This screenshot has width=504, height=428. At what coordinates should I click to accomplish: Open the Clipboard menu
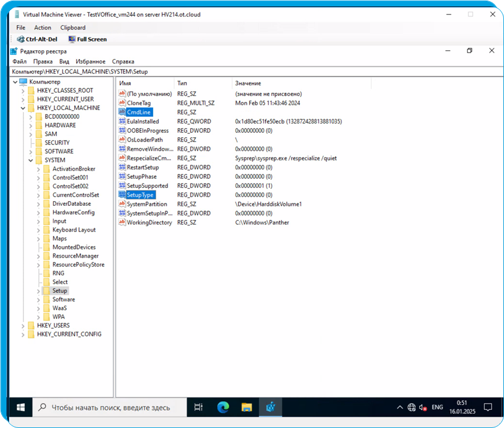point(73,27)
